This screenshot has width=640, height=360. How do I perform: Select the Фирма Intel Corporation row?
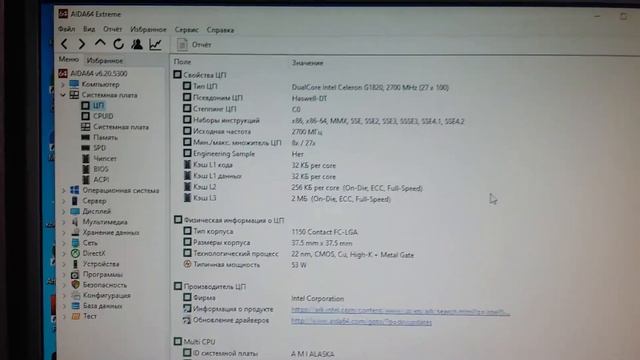263,298
